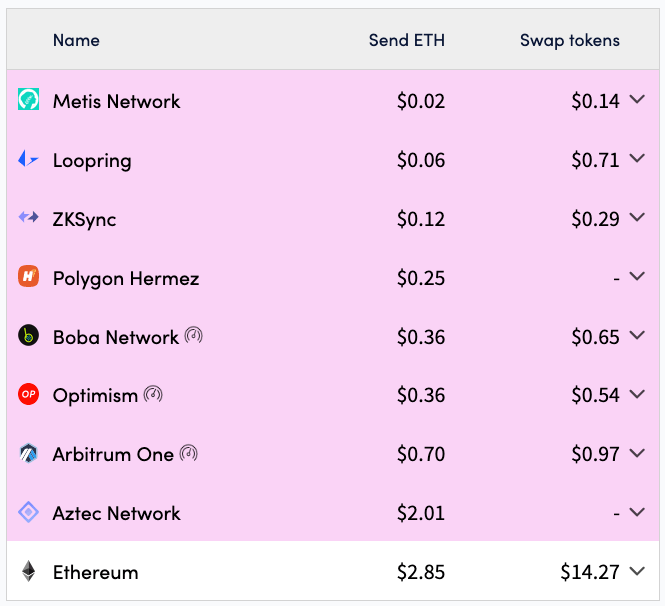Expand the Loopring row details
Screen dimensions: 665x606
point(637,158)
